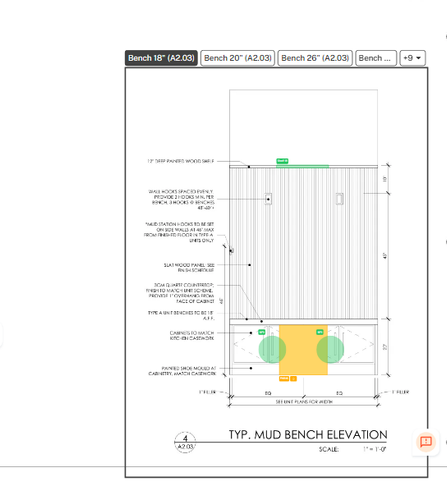Select the green shelf line takeoff annotation
The width and height of the screenshot is (447, 500).
(302, 166)
